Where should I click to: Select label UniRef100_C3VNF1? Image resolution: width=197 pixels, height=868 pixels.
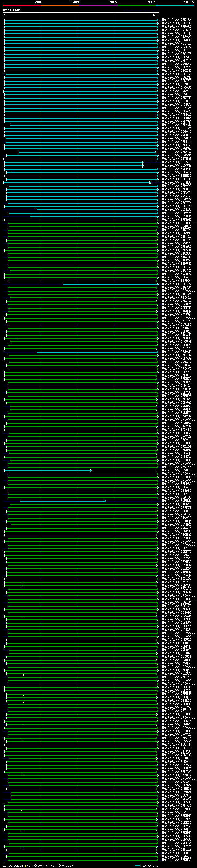pyautogui.click(x=177, y=138)
